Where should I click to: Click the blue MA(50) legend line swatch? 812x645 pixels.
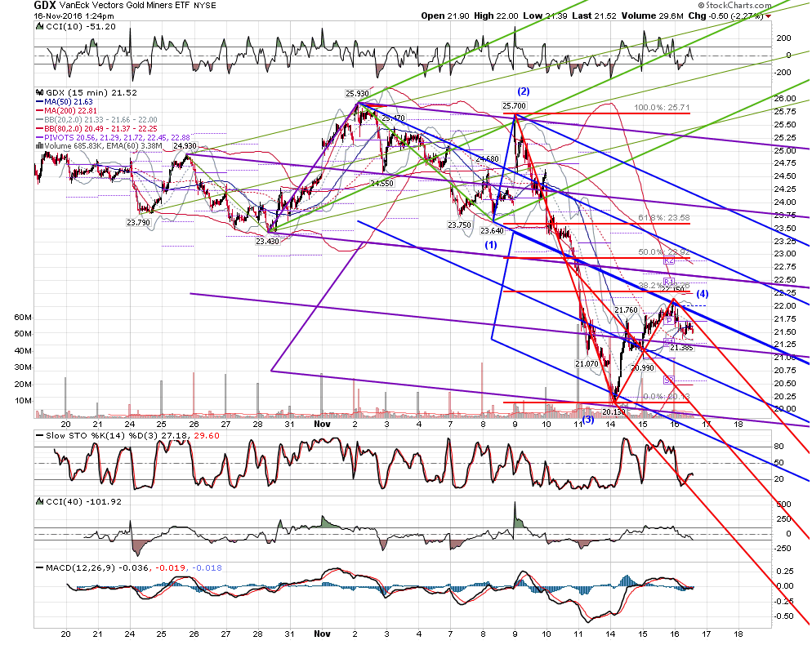[39, 102]
